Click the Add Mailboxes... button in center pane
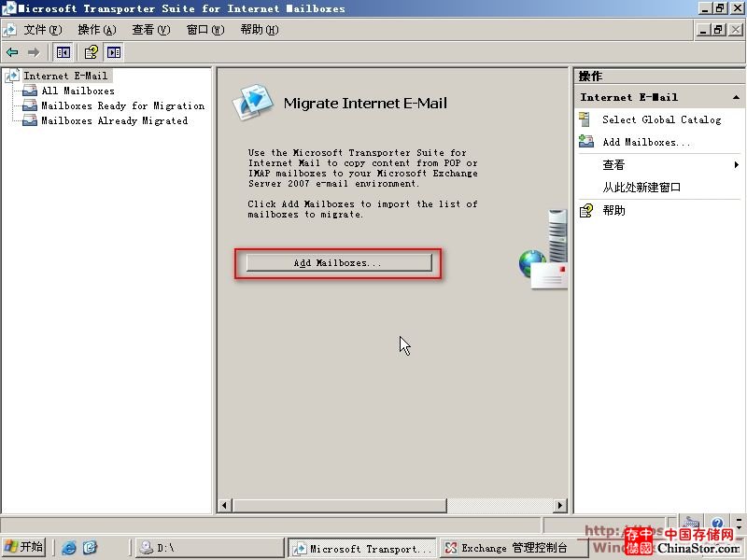Viewport: 747px width, 560px height. 339,263
